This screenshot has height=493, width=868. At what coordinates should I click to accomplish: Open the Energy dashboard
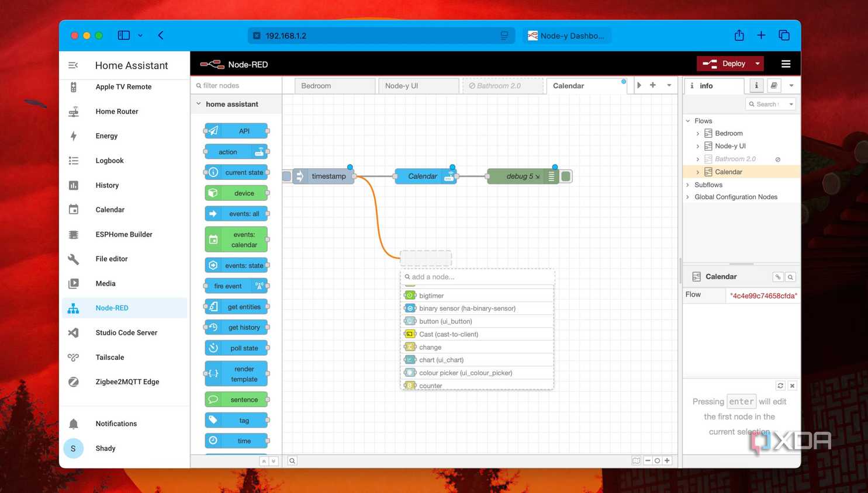coord(124,136)
